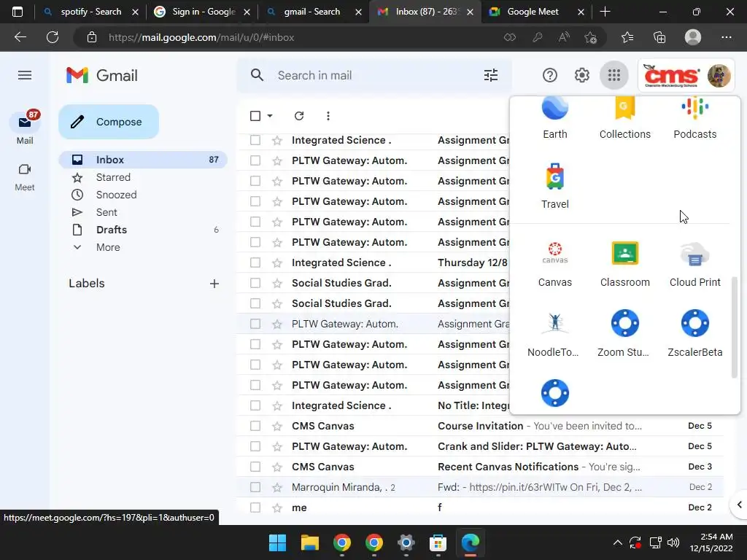Open browser favorites star list

click(627, 37)
